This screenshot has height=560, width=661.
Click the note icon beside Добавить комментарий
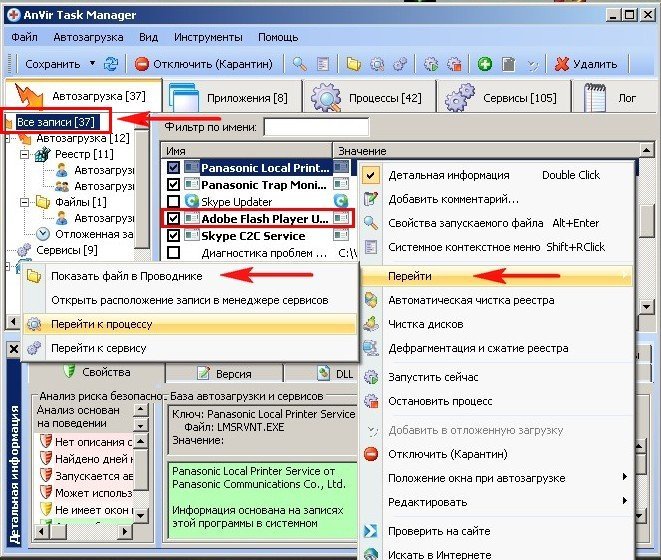click(371, 199)
